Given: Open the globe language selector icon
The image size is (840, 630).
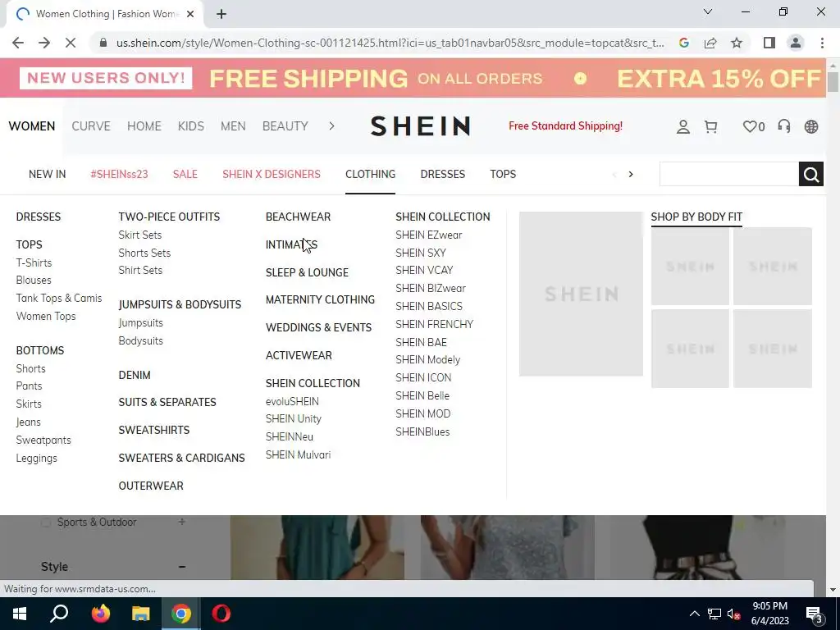Looking at the screenshot, I should pos(811,126).
